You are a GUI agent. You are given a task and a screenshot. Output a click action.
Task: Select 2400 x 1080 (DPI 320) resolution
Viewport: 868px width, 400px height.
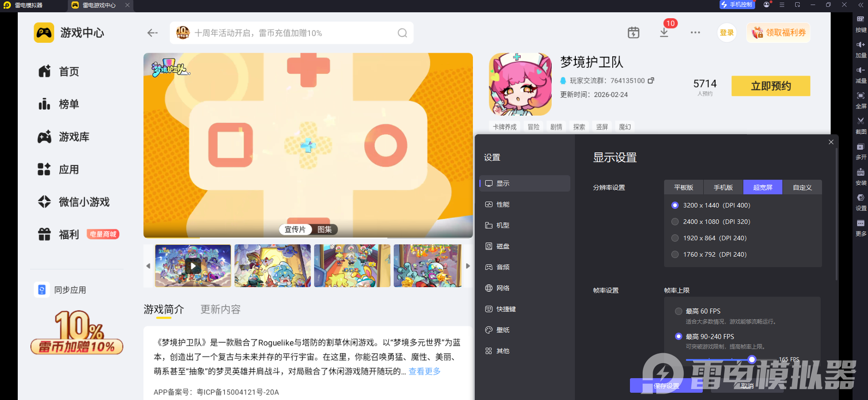coord(711,222)
